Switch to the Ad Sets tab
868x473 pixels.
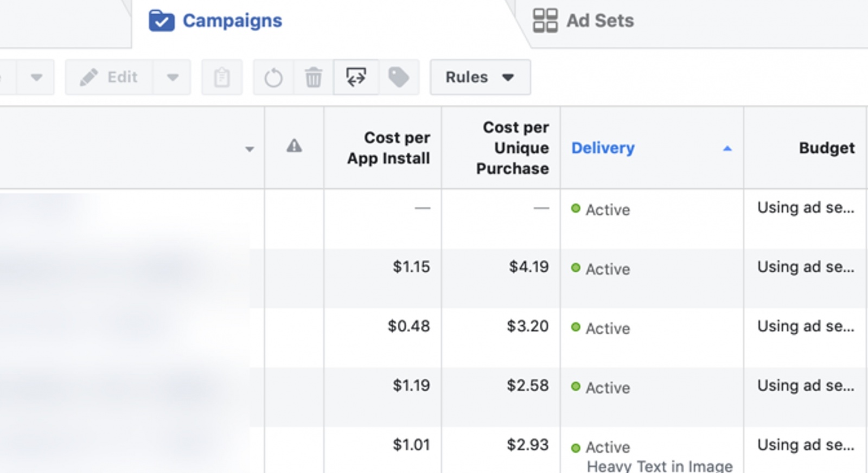pos(599,21)
